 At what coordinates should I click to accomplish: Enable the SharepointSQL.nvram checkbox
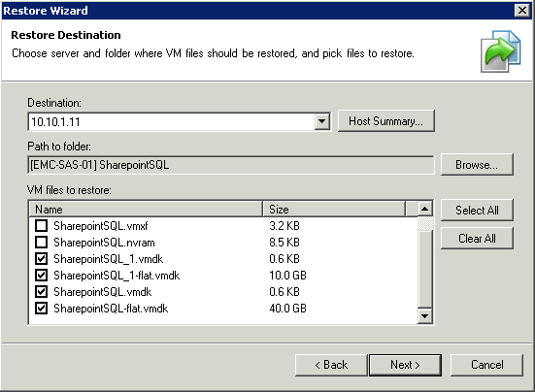42,243
